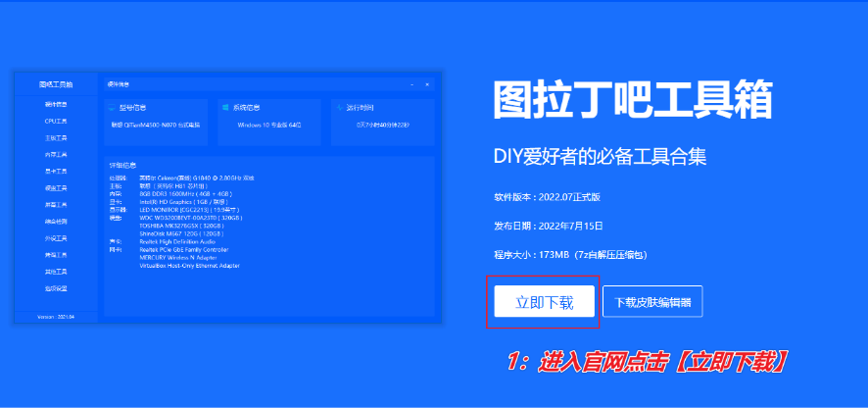Viewport: 868px width, 408px height.
Task: Click the 软件版本：2022.07正式版 line
Action: click(548, 197)
